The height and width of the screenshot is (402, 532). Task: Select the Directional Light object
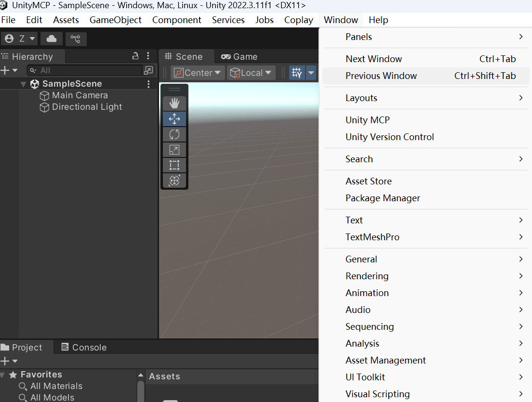[87, 107]
